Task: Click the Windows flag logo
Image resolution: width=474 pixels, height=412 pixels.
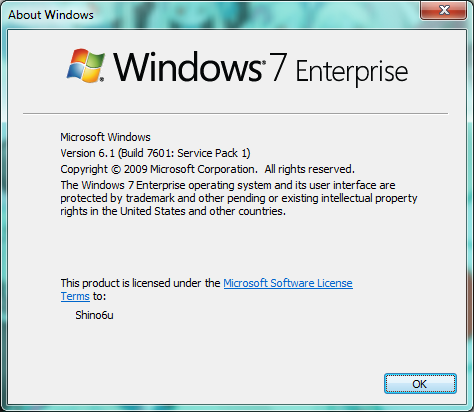Action: (86, 66)
